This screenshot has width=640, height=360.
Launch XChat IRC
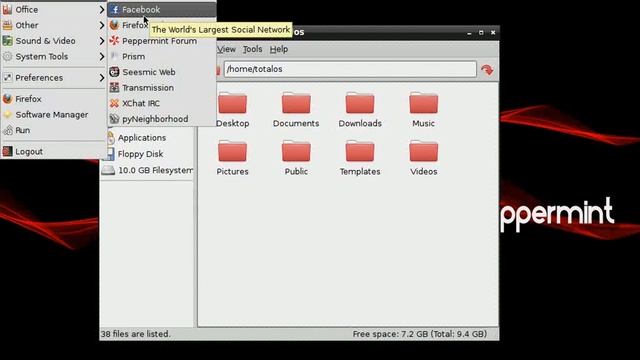162,103
